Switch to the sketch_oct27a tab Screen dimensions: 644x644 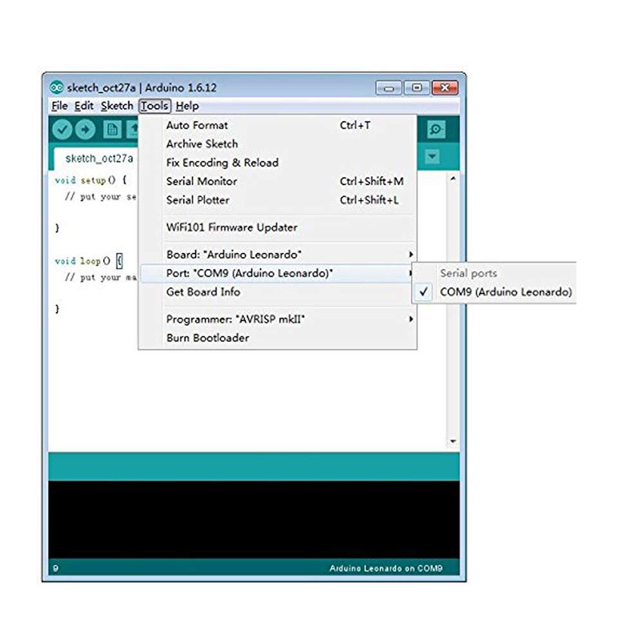tap(99, 158)
